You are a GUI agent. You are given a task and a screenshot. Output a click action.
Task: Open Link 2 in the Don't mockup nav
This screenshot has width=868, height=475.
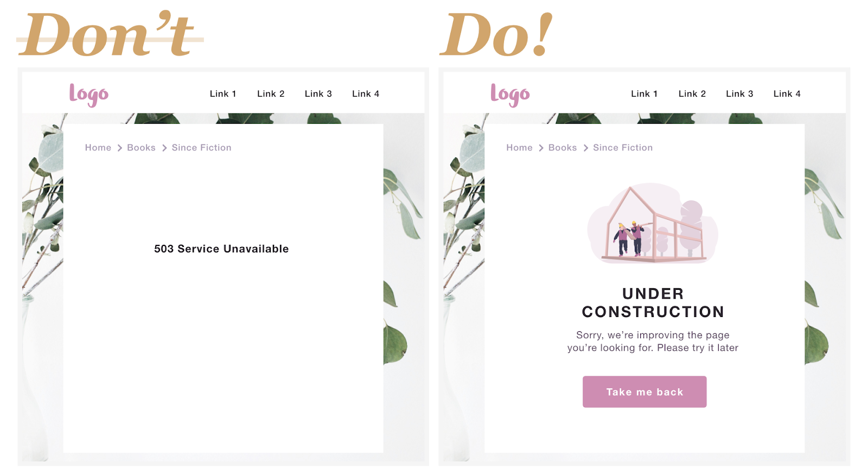coord(271,94)
